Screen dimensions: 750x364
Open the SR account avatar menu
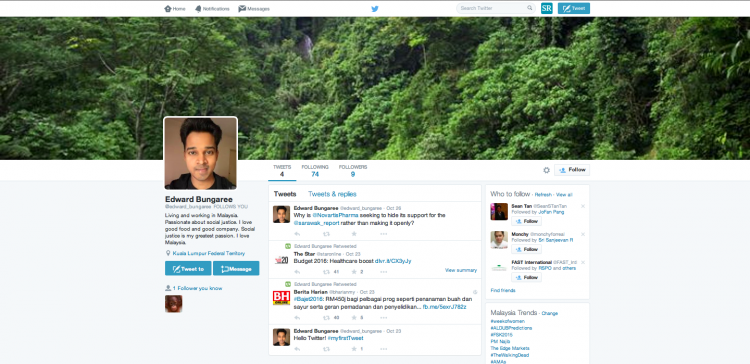point(547,8)
